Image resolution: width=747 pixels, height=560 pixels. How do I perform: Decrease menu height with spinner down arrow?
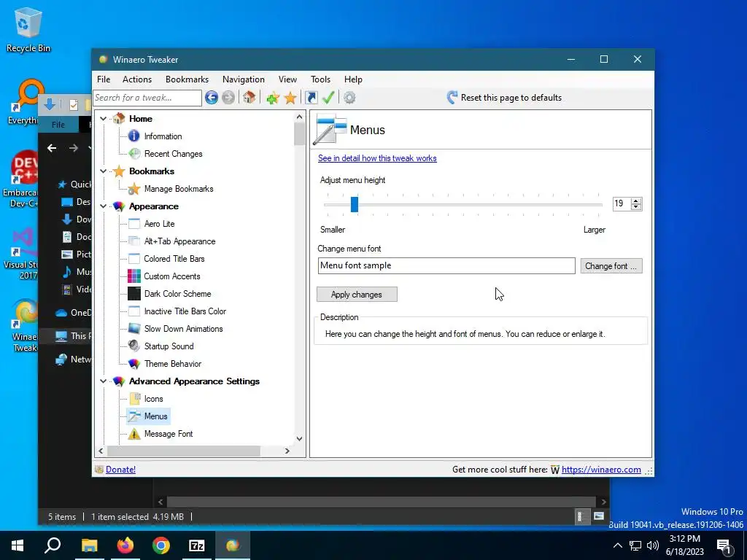(636, 207)
